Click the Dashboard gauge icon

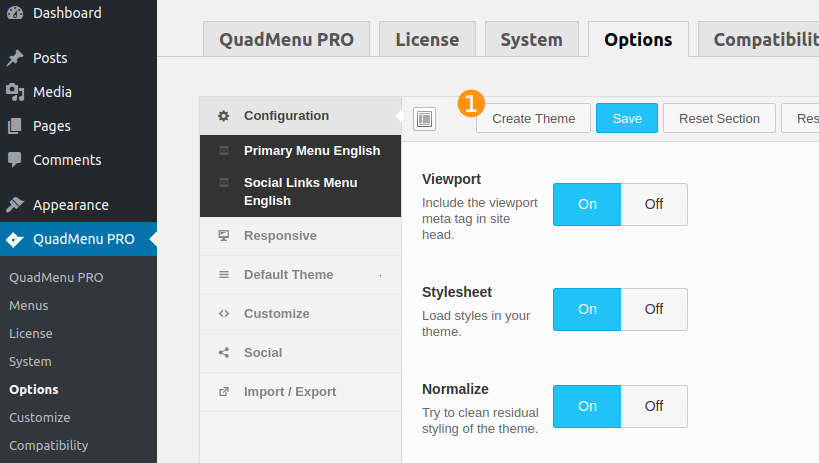[15, 13]
